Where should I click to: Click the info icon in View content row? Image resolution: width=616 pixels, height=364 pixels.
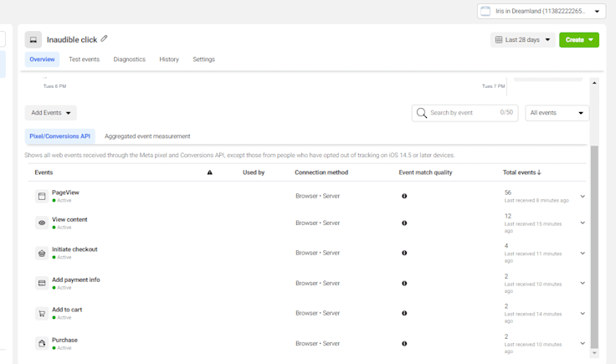coord(404,223)
